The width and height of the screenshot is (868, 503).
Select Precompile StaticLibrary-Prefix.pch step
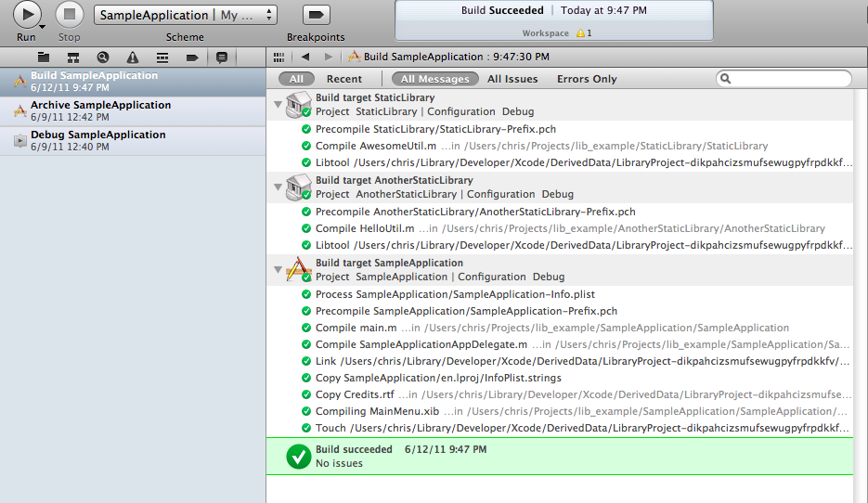(x=560, y=129)
